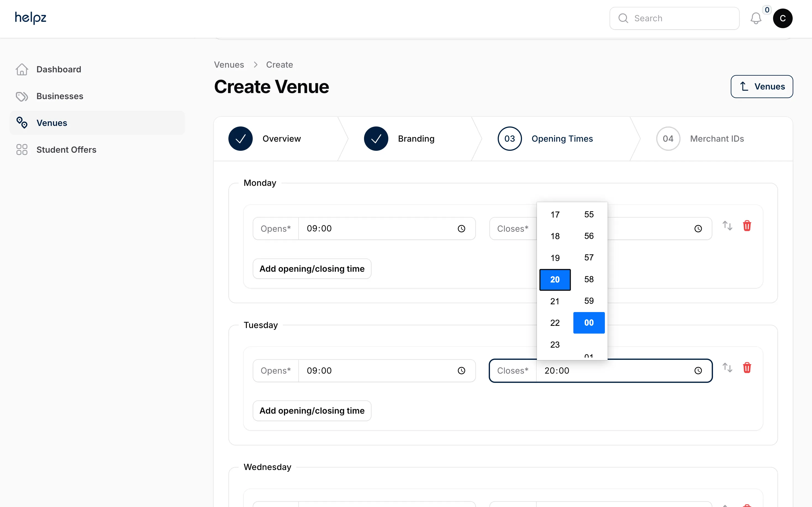812x507 pixels.
Task: Select hour 22 in time picker
Action: pos(555,323)
